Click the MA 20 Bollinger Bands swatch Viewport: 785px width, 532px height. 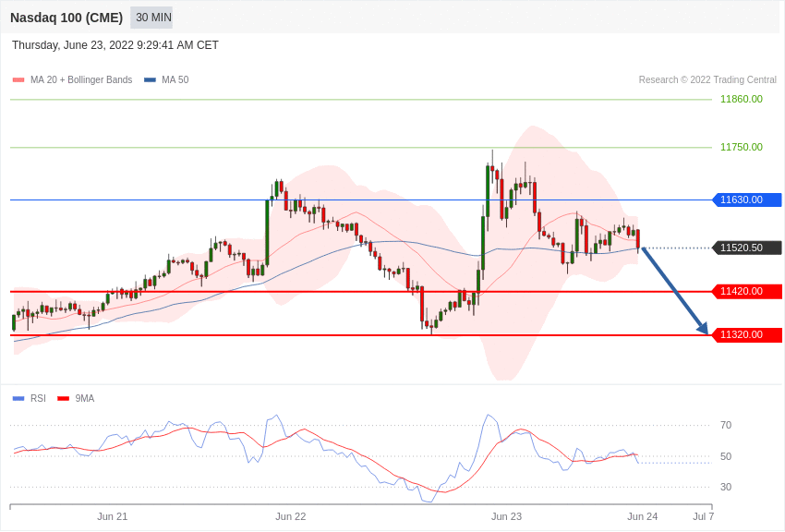tap(18, 79)
